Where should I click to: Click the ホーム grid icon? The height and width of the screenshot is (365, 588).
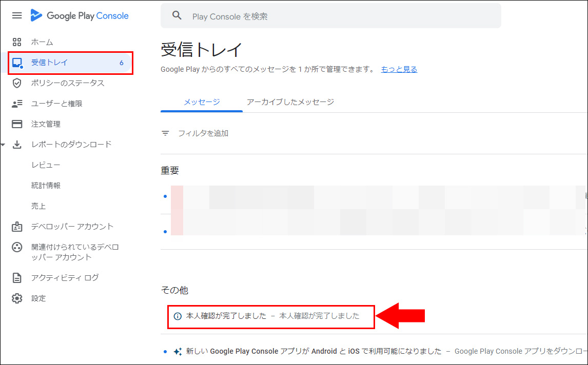point(17,42)
